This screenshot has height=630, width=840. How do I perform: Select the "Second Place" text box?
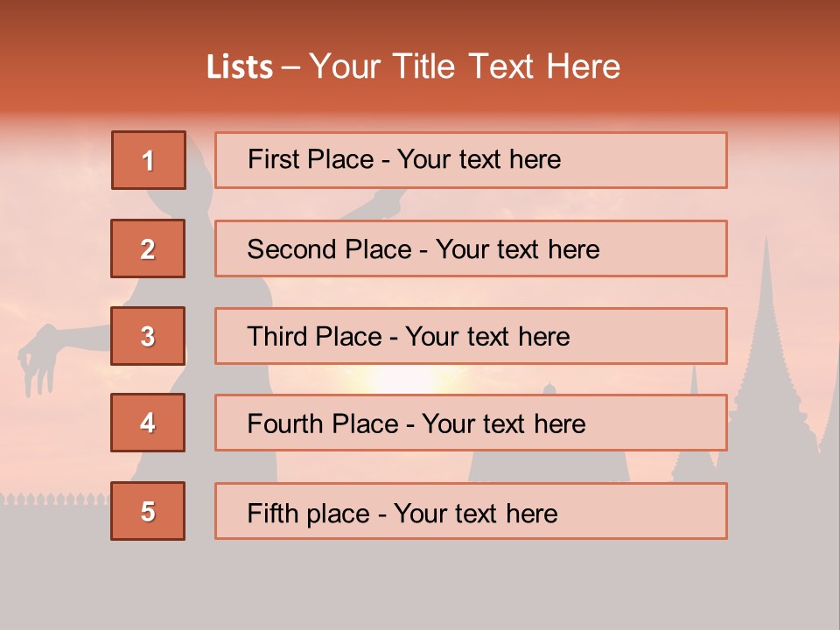(471, 248)
